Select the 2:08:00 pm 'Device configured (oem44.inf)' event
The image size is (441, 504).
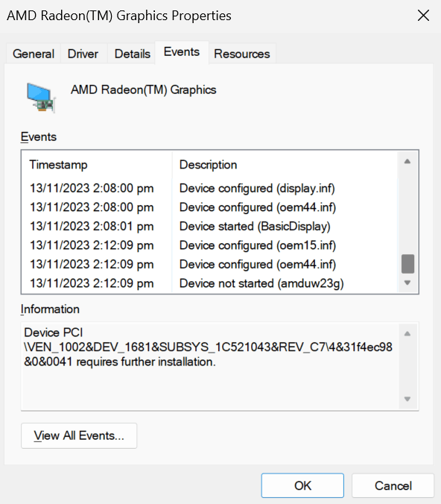point(210,207)
